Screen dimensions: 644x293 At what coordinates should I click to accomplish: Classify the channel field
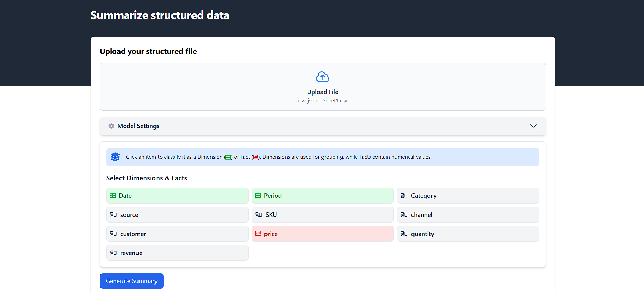click(468, 215)
